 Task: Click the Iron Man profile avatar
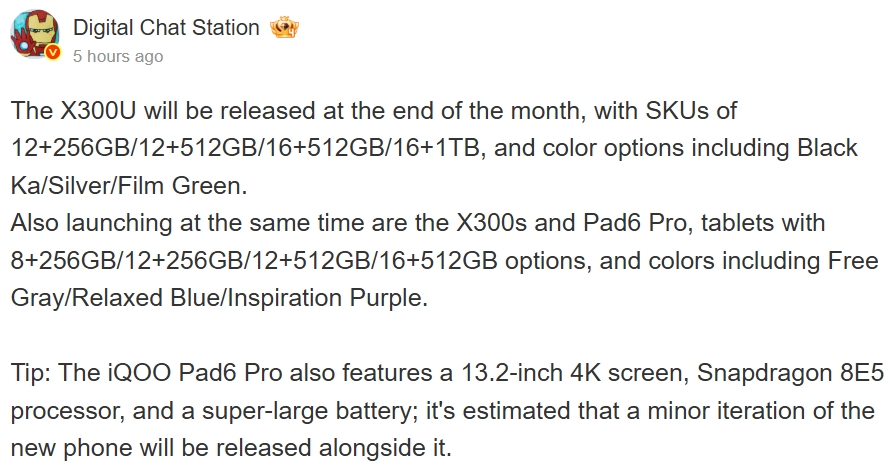(x=35, y=35)
